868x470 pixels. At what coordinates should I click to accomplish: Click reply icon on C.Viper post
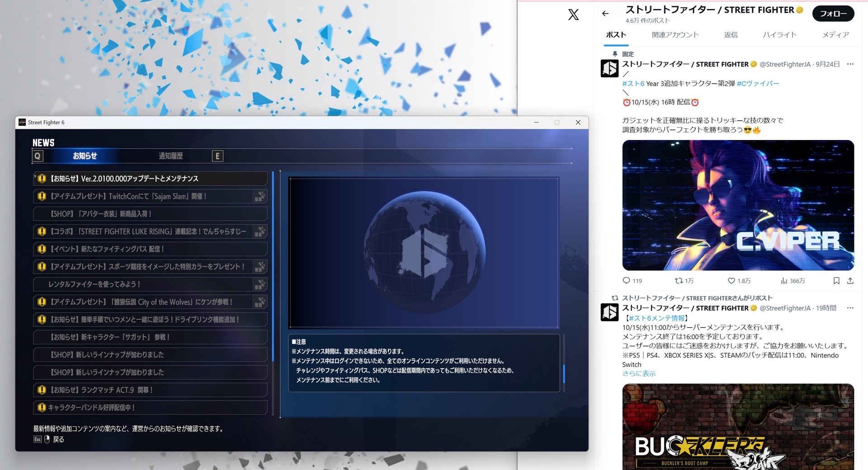(626, 281)
